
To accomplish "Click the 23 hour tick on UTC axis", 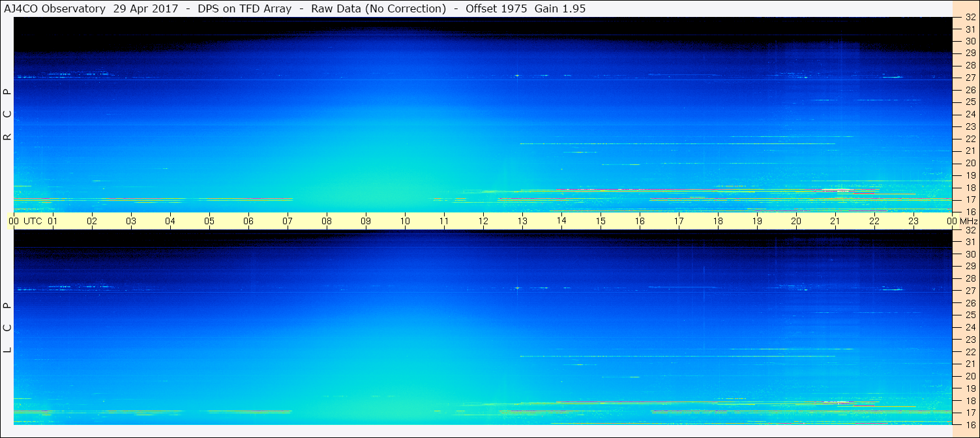I will 913,221.
